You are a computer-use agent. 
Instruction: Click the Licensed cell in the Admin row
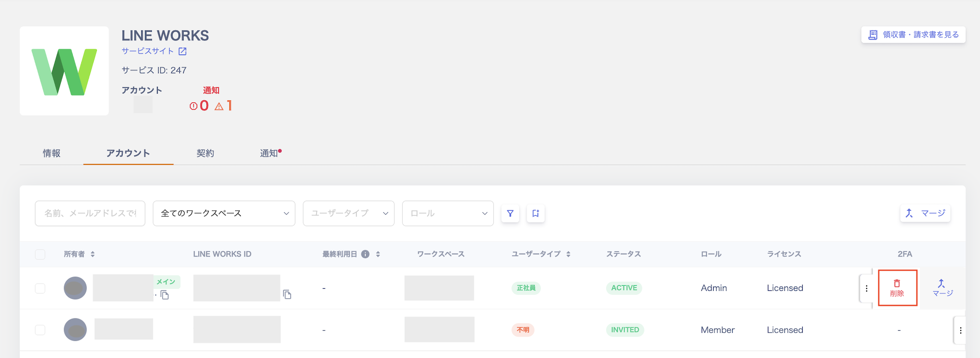click(785, 288)
